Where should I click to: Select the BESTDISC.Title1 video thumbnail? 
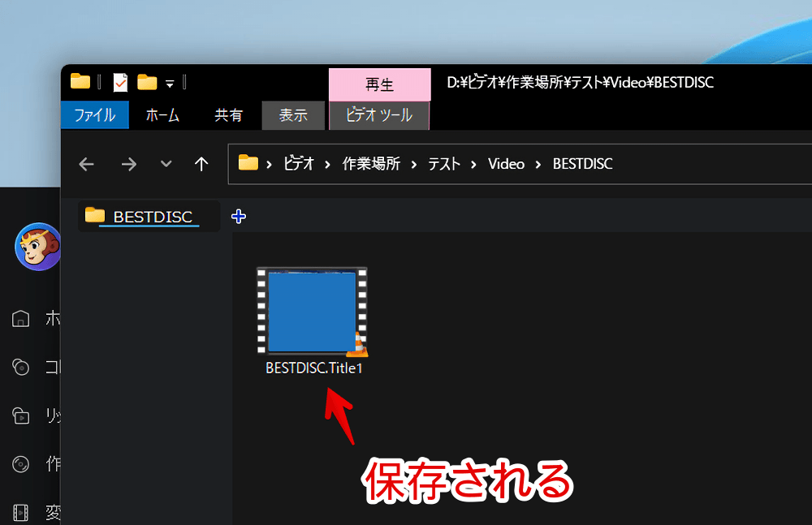(313, 311)
